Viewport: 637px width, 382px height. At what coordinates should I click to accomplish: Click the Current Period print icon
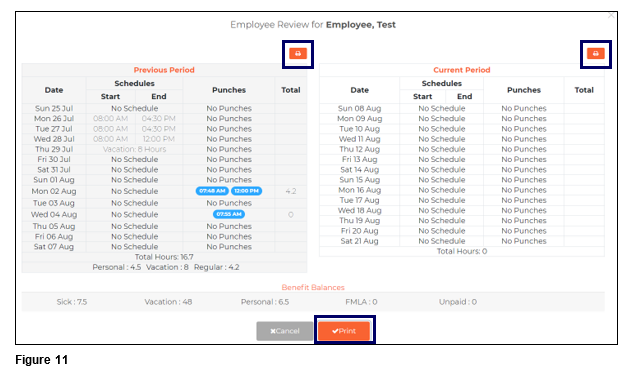(x=596, y=53)
